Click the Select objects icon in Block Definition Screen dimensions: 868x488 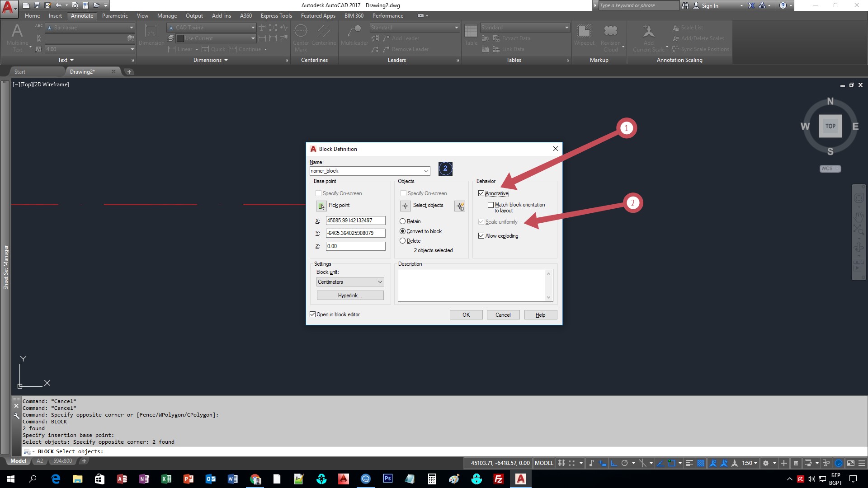(405, 206)
